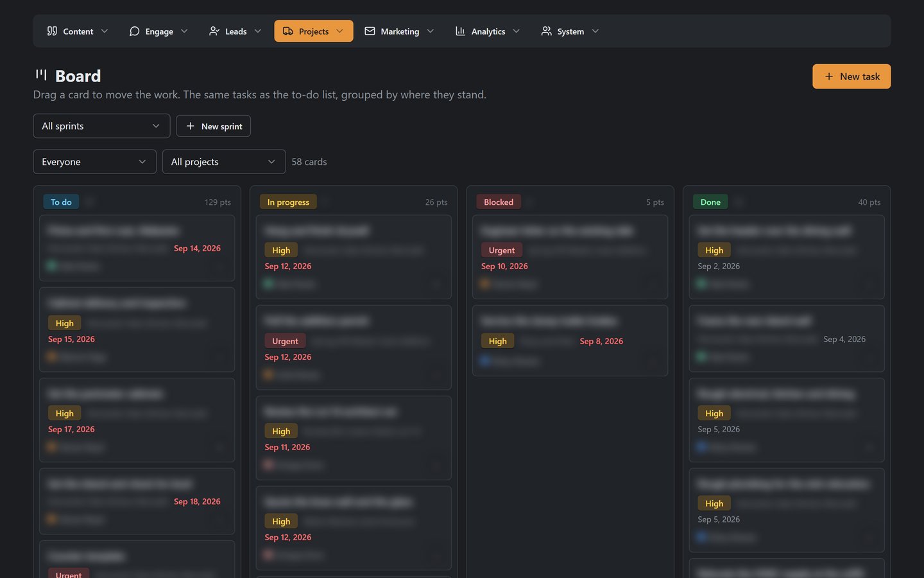Click the "58 cards" count text
This screenshot has width=924, height=578.
309,162
